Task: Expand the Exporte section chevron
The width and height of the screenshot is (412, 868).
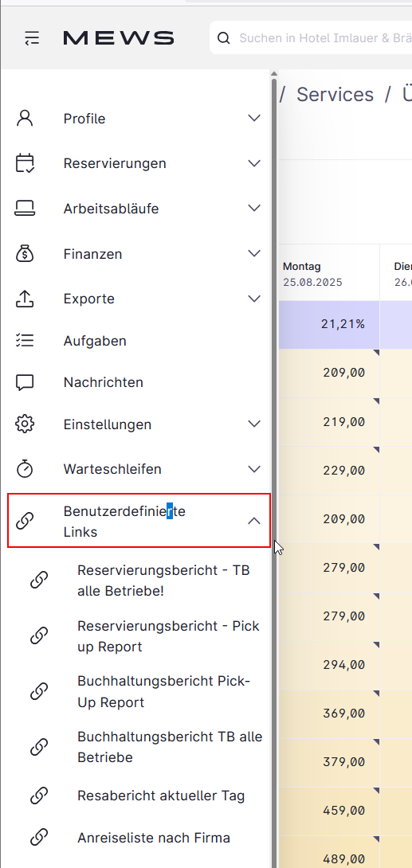Action: point(254,299)
